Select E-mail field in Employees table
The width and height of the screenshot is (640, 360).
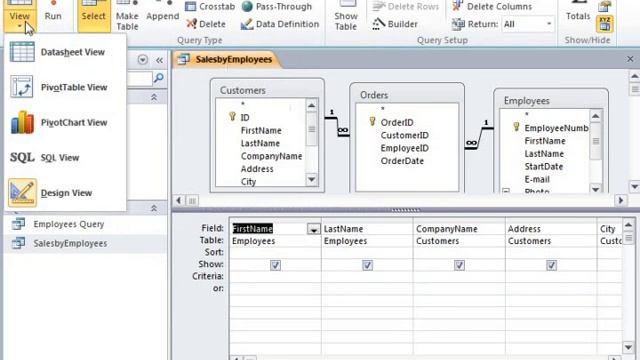537,180
